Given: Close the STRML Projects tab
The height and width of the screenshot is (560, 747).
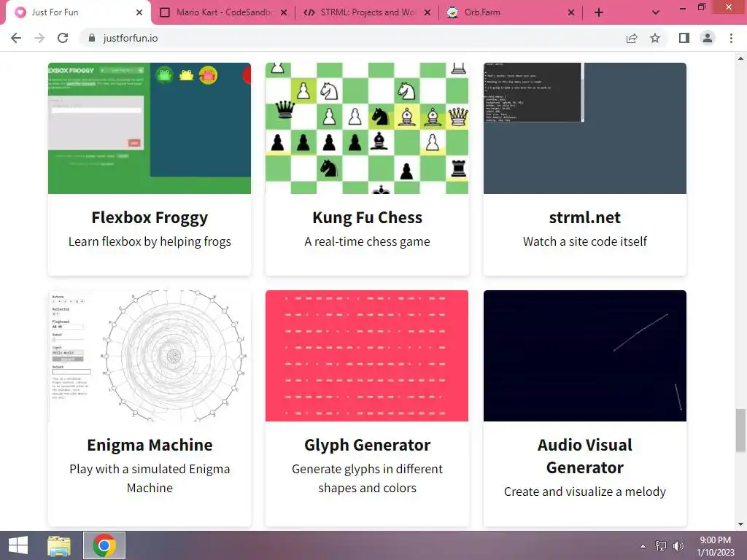Looking at the screenshot, I should [427, 12].
